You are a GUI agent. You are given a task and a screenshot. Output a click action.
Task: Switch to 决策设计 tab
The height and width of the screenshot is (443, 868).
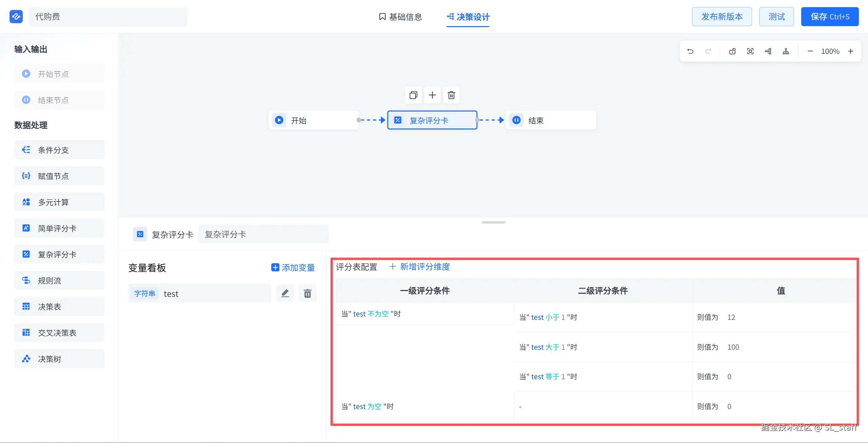click(x=468, y=17)
